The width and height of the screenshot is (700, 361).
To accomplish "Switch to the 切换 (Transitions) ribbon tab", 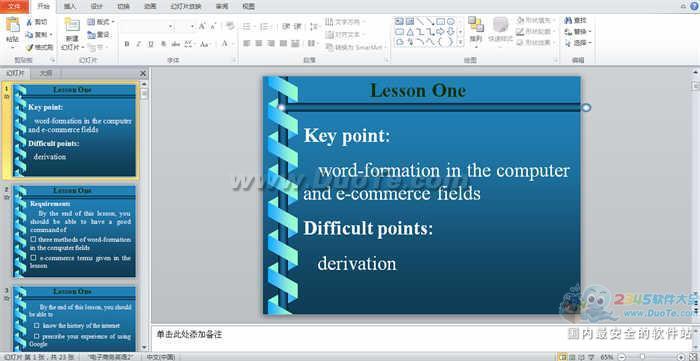I will (123, 6).
